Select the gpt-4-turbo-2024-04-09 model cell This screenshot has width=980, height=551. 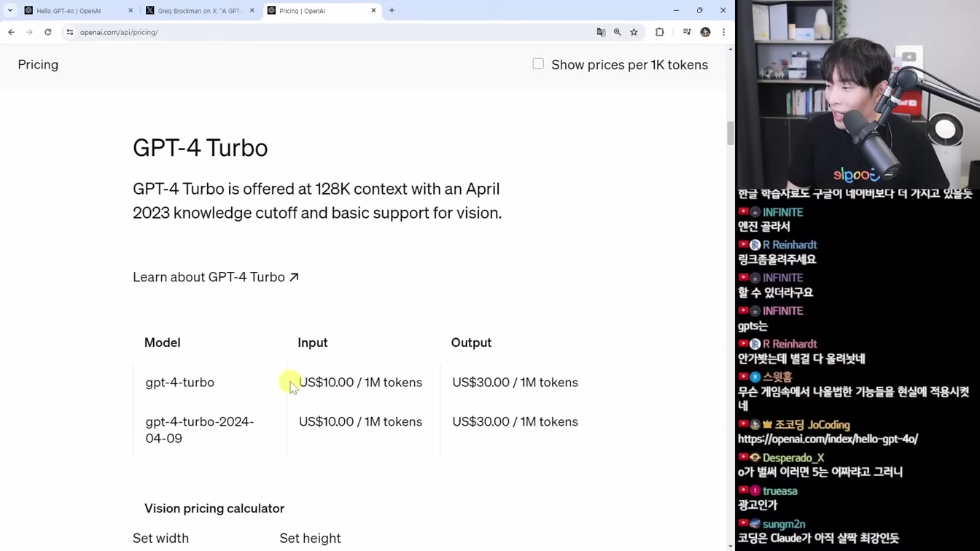click(200, 430)
